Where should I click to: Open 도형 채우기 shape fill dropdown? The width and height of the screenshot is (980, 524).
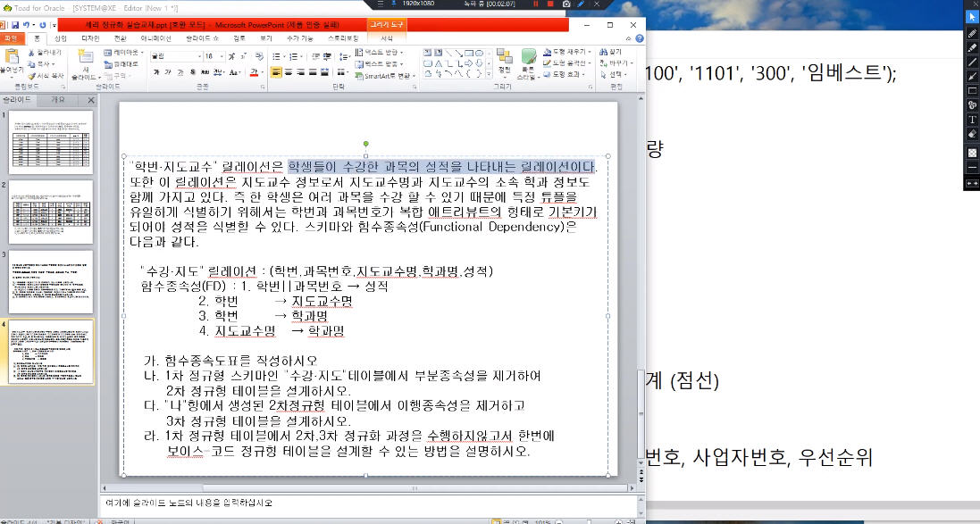[567, 52]
